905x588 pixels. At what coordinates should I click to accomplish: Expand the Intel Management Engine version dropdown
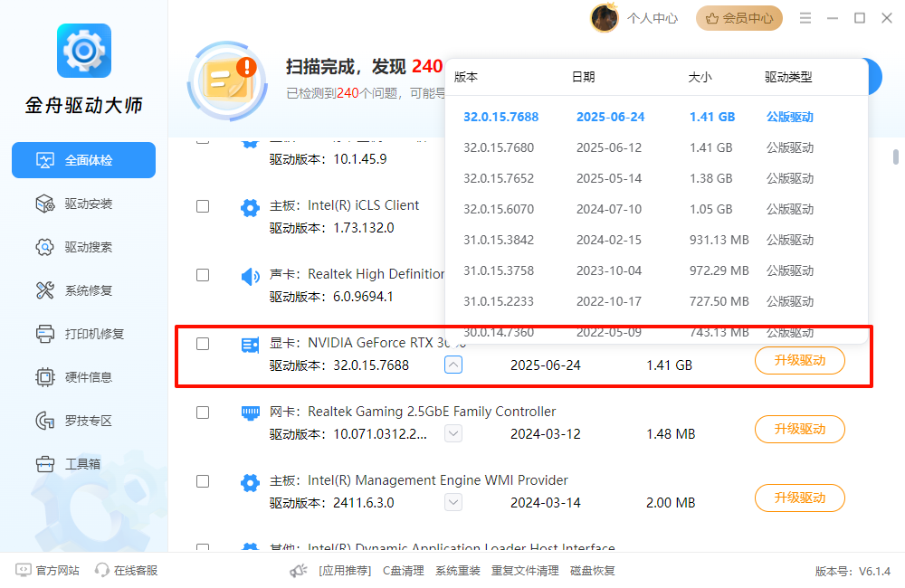point(452,501)
